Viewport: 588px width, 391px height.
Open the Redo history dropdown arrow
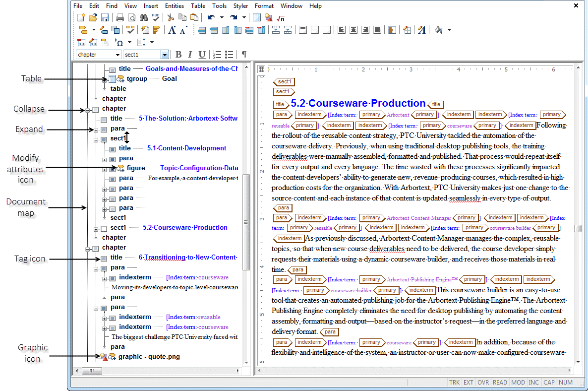point(244,17)
